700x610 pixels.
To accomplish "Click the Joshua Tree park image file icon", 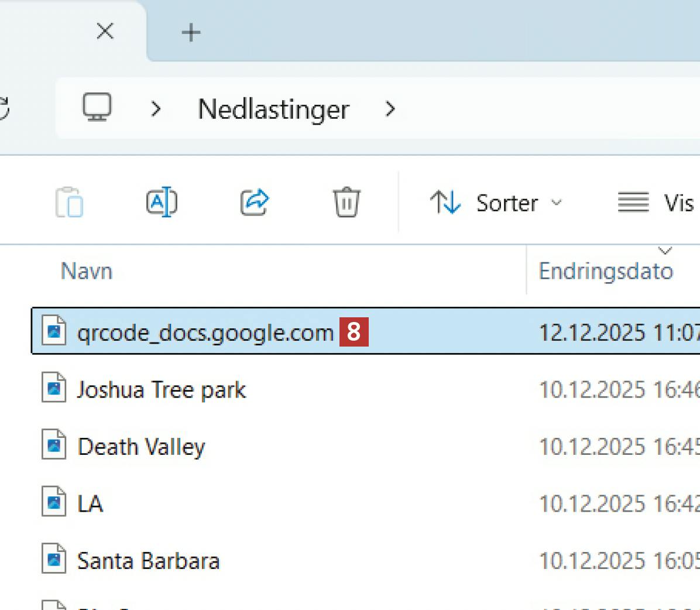I will tap(54, 389).
